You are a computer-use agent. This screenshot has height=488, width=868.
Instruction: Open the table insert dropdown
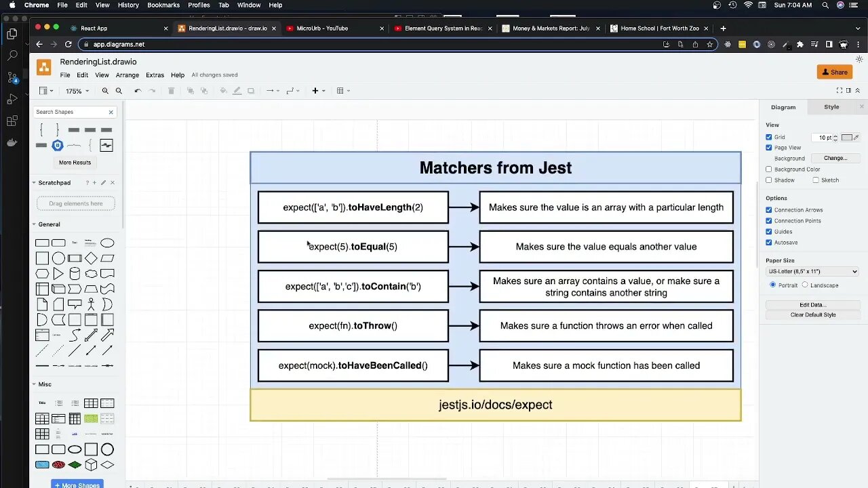tap(343, 91)
